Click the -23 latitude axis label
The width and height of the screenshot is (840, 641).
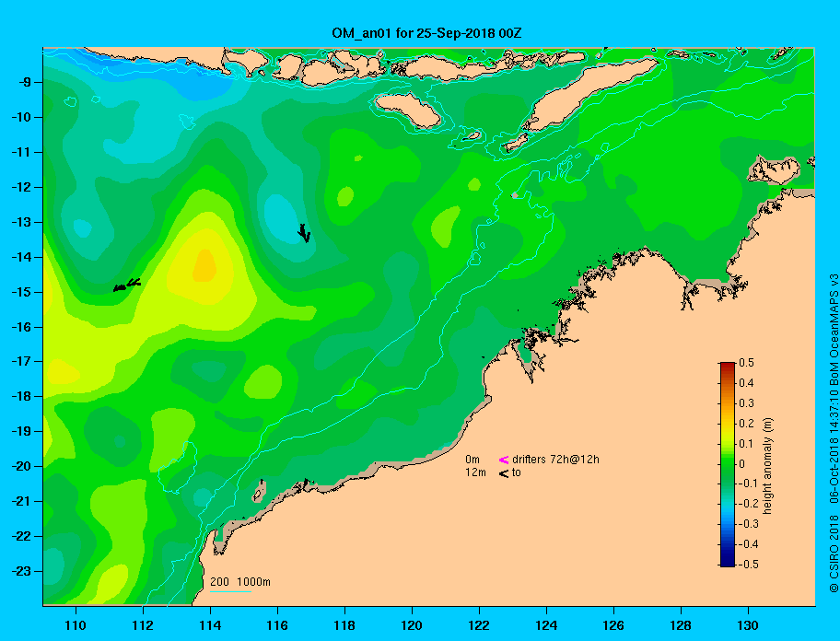[x=21, y=571]
